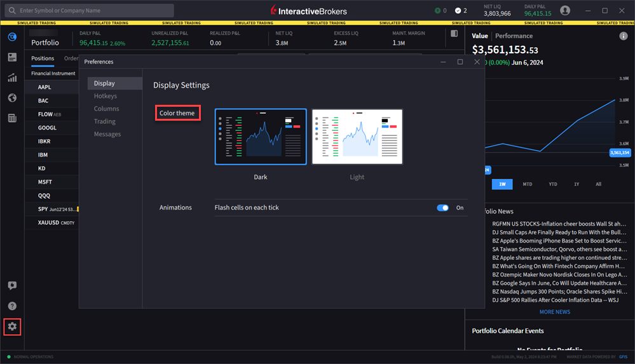Toggle the side panel layout icon
This screenshot has height=364, width=635.
(454, 34)
